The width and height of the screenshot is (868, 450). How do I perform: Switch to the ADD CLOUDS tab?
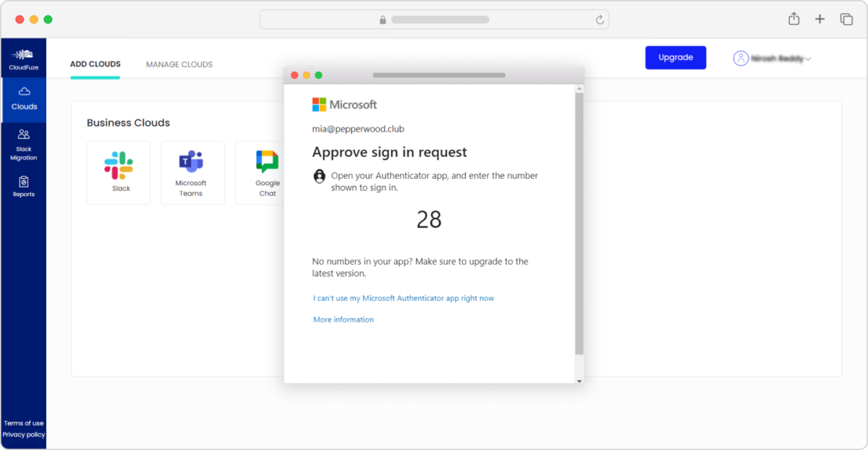[95, 64]
